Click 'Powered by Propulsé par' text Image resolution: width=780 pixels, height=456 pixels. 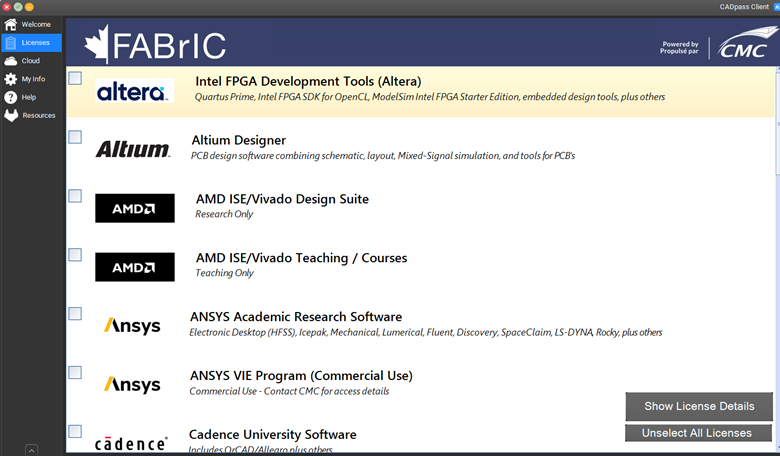[679, 47]
